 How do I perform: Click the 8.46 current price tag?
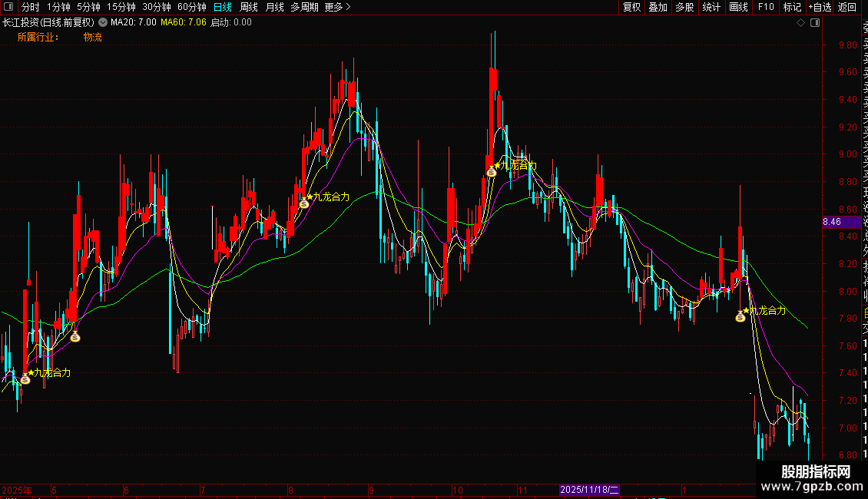pos(841,222)
